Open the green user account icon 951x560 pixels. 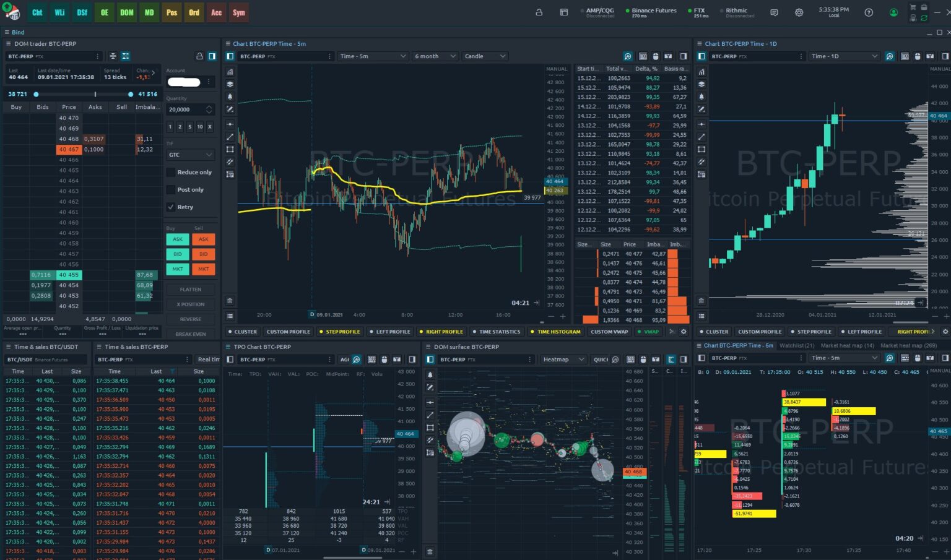coord(893,12)
